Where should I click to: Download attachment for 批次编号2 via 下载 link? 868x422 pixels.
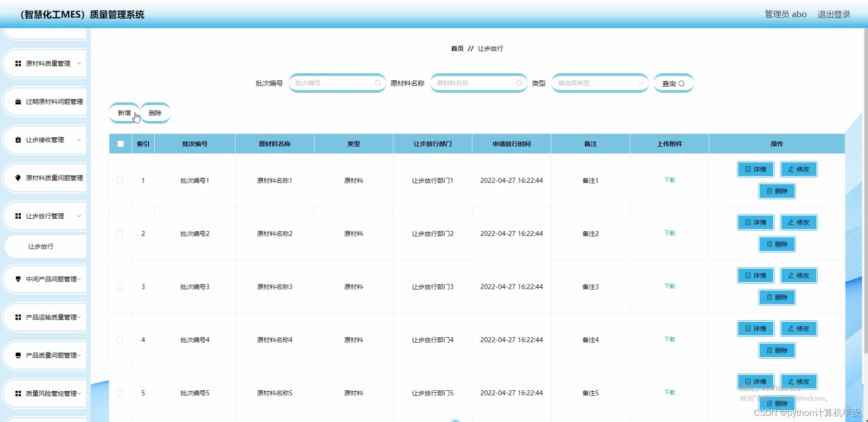(669, 233)
